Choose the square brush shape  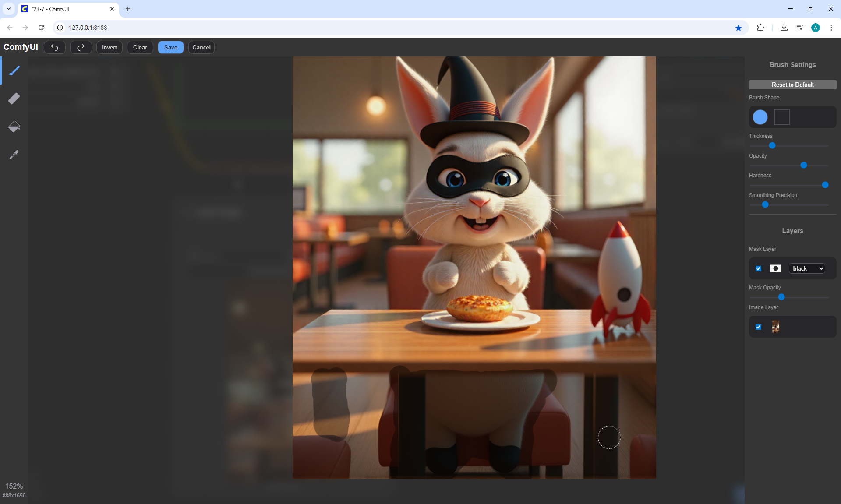[x=782, y=117]
